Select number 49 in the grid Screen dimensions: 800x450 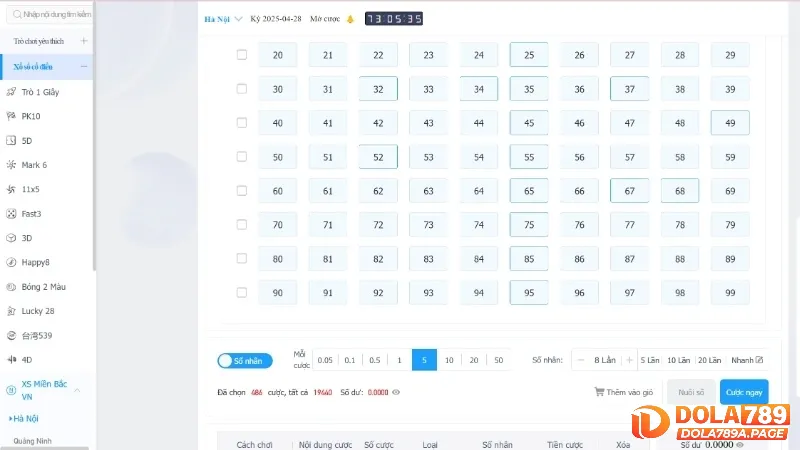[x=730, y=122]
